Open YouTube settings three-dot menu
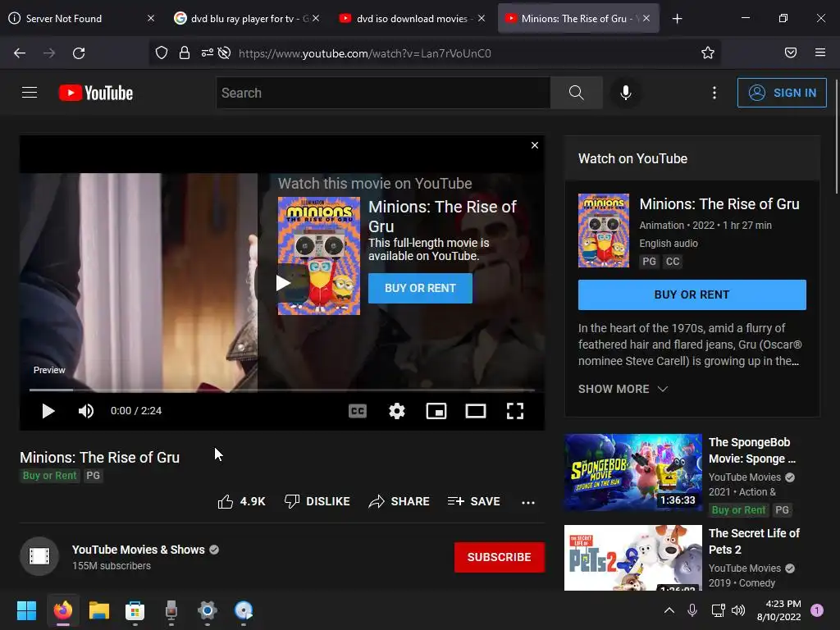Screen dimensions: 840x630 [x=714, y=93]
